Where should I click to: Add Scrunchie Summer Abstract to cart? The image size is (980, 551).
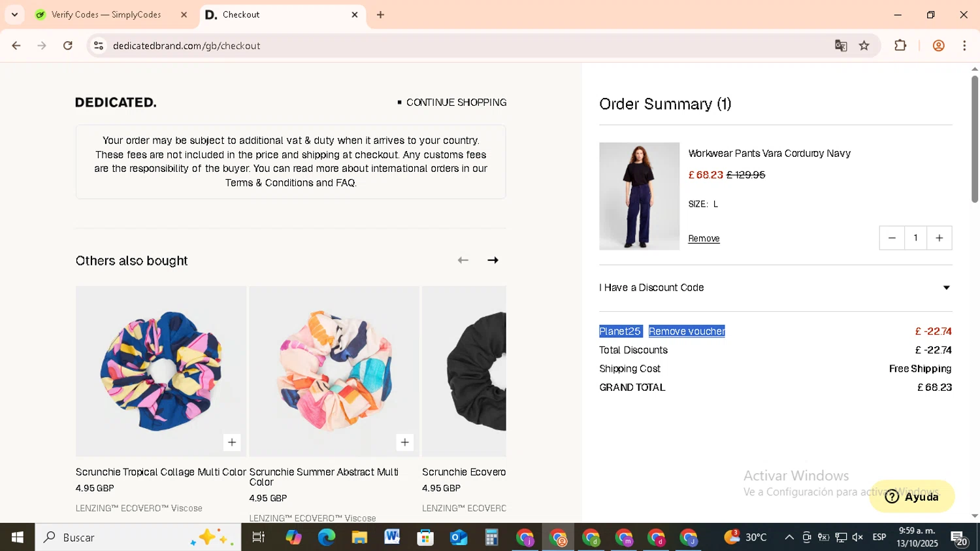pos(405,442)
